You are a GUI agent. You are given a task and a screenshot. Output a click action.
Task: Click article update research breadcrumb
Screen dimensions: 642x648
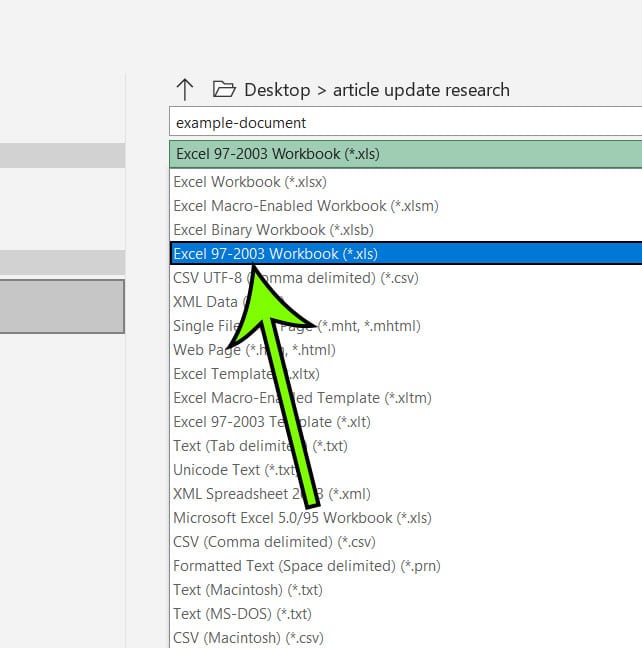click(421, 90)
